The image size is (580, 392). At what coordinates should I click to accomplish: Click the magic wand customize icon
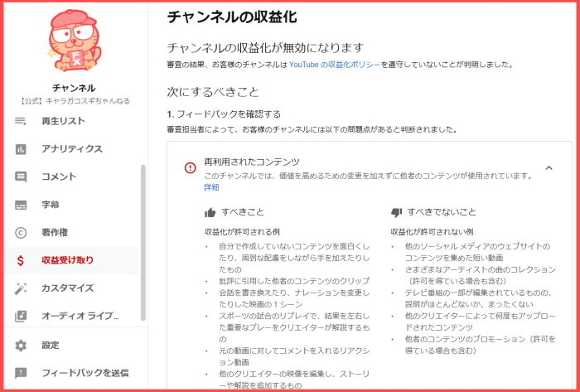click(x=21, y=288)
